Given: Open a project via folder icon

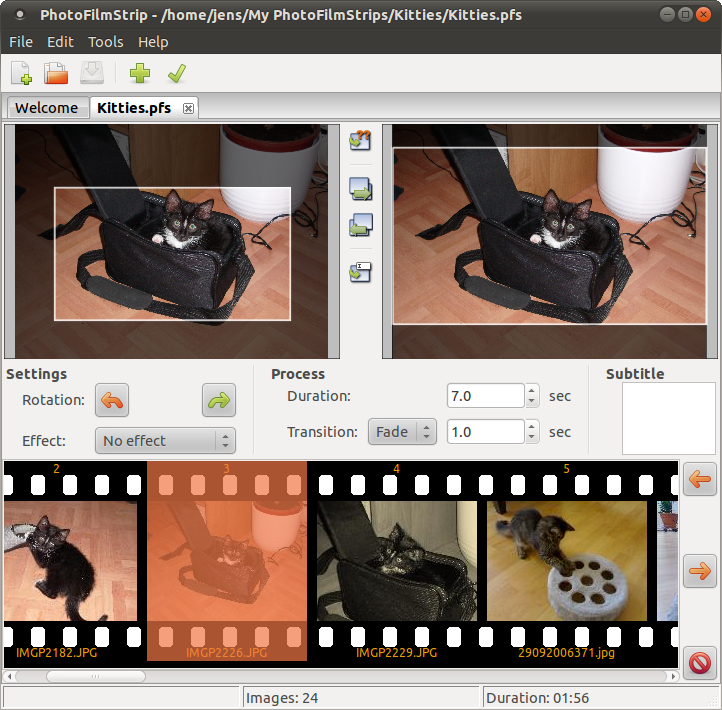Looking at the screenshot, I should [x=56, y=73].
